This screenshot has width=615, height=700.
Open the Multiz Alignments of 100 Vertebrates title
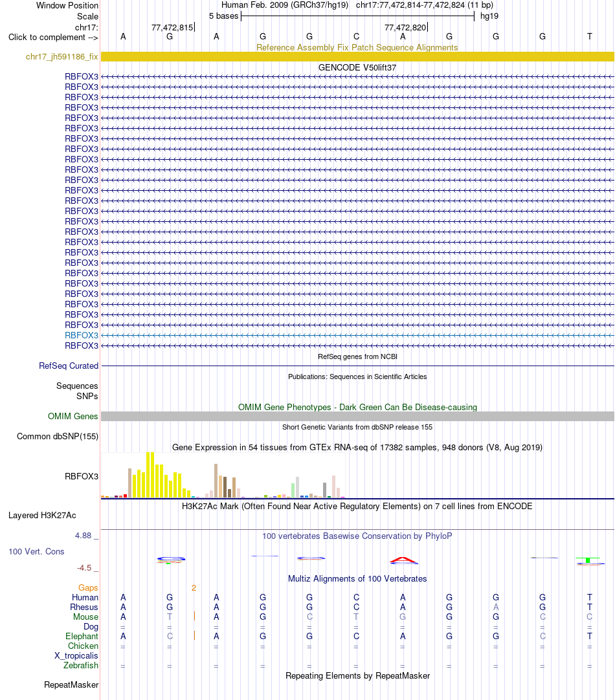point(357,578)
